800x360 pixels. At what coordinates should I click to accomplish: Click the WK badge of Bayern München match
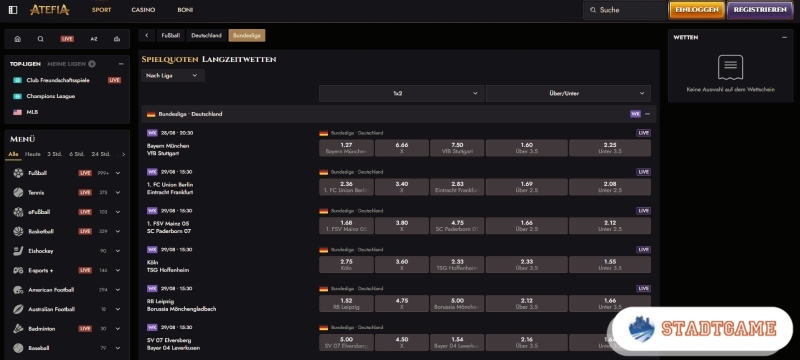[152, 133]
